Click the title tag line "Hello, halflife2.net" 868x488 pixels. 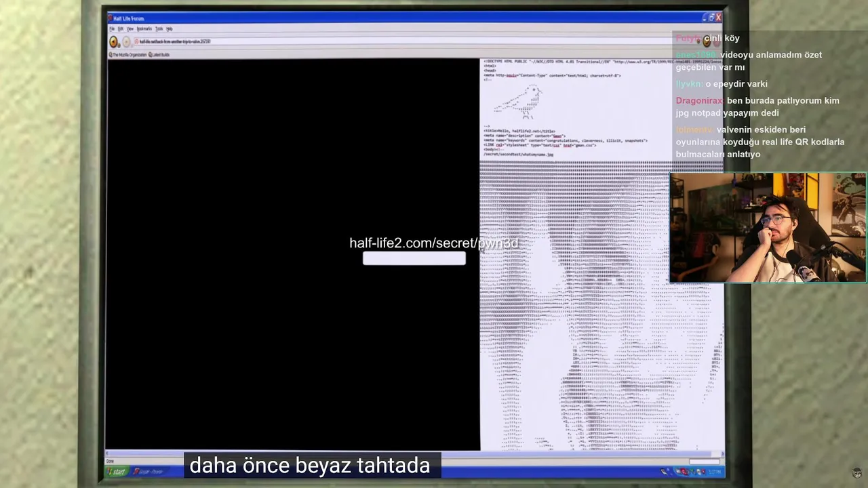point(519,131)
